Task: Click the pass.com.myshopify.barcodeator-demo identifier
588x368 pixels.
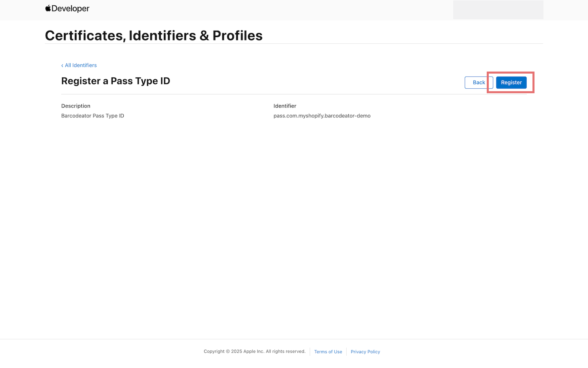Action: (322, 116)
